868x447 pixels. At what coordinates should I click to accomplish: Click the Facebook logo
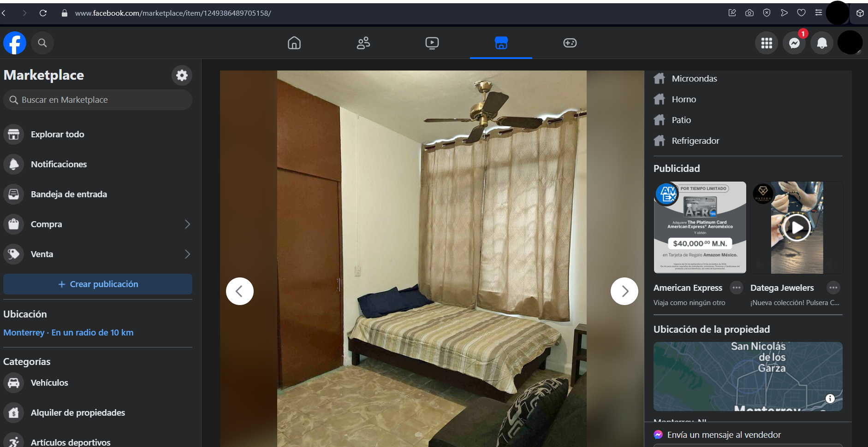click(14, 42)
